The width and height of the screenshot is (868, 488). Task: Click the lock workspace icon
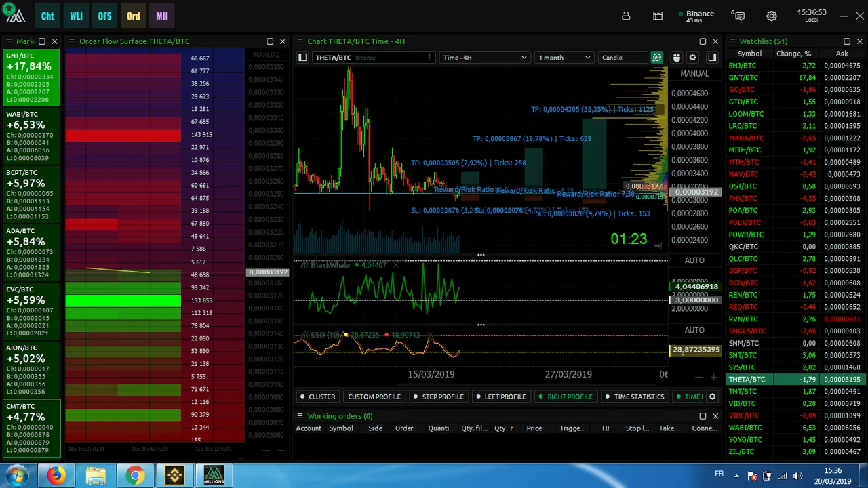[x=626, y=16]
